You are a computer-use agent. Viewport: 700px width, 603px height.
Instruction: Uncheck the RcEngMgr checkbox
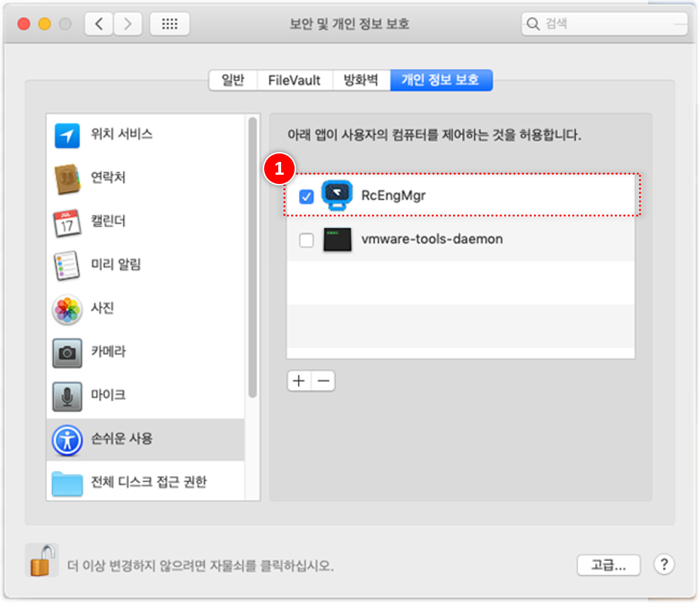pyautogui.click(x=306, y=197)
